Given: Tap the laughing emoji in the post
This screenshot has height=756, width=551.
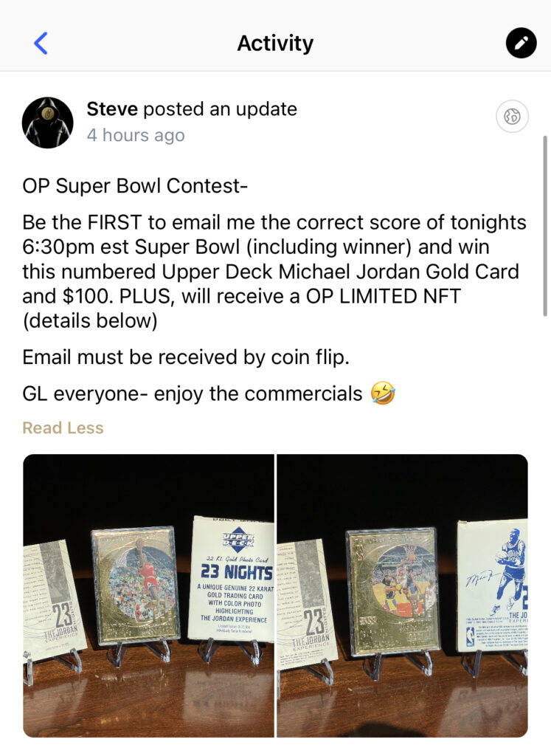Looking at the screenshot, I should [x=383, y=393].
